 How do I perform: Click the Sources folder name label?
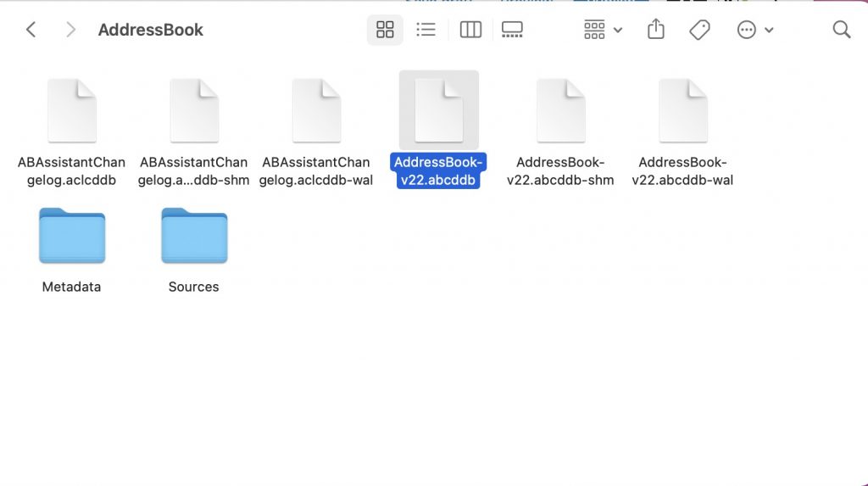[x=194, y=287]
